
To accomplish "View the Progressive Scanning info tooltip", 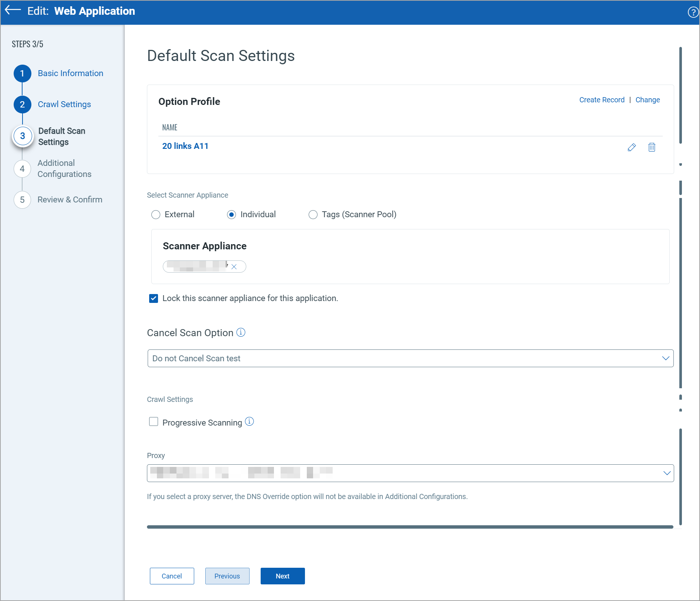I will [250, 421].
